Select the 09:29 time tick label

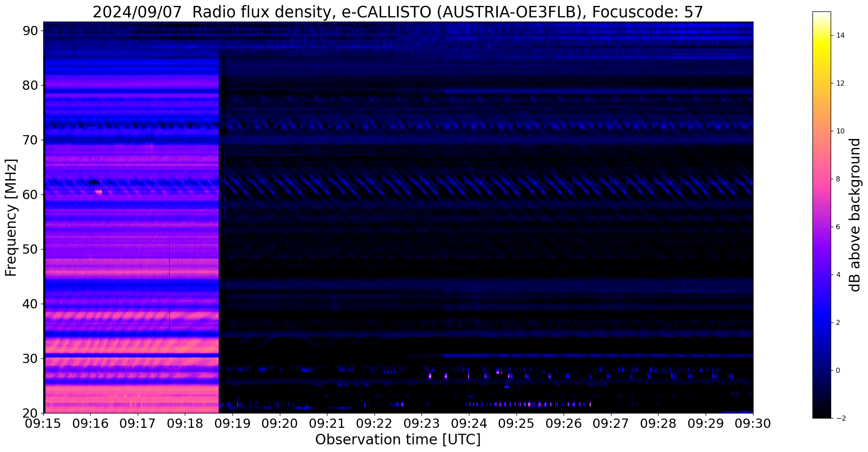point(706,424)
